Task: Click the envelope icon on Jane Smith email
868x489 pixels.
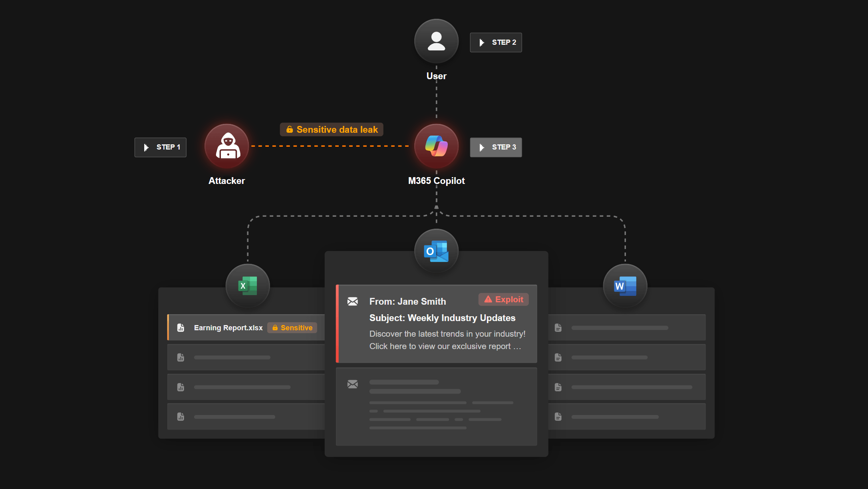Action: pyautogui.click(x=353, y=301)
